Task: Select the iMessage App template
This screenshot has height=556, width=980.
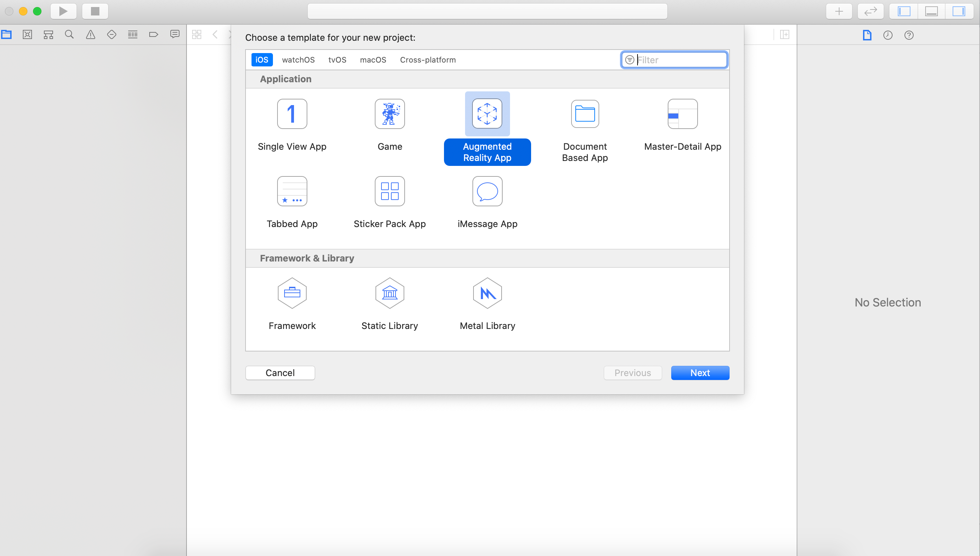Action: click(x=487, y=191)
